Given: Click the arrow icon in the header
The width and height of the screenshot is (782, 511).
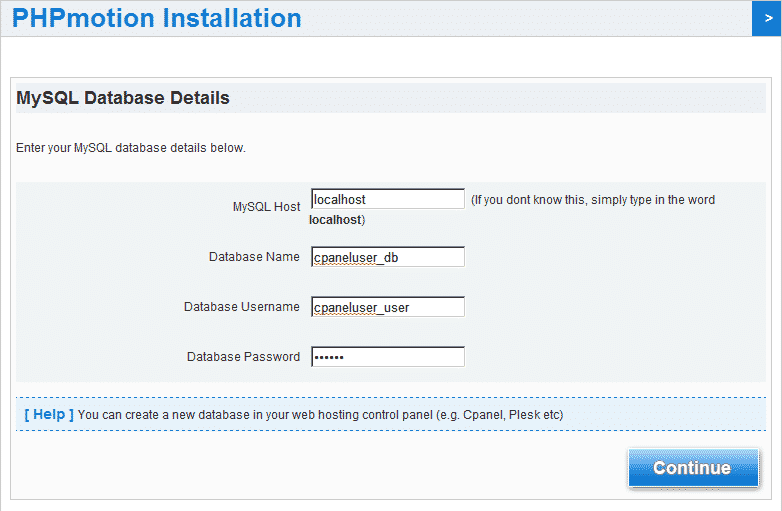Looking at the screenshot, I should tap(766, 18).
